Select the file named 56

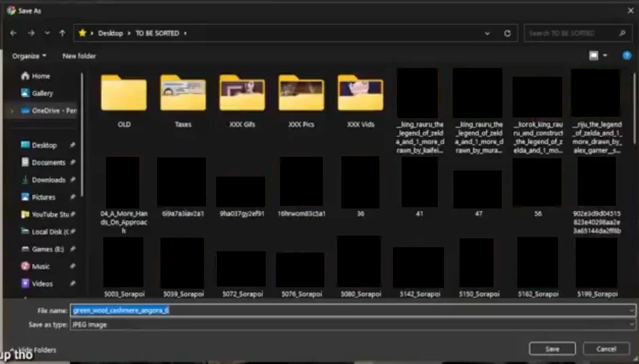[x=538, y=187]
